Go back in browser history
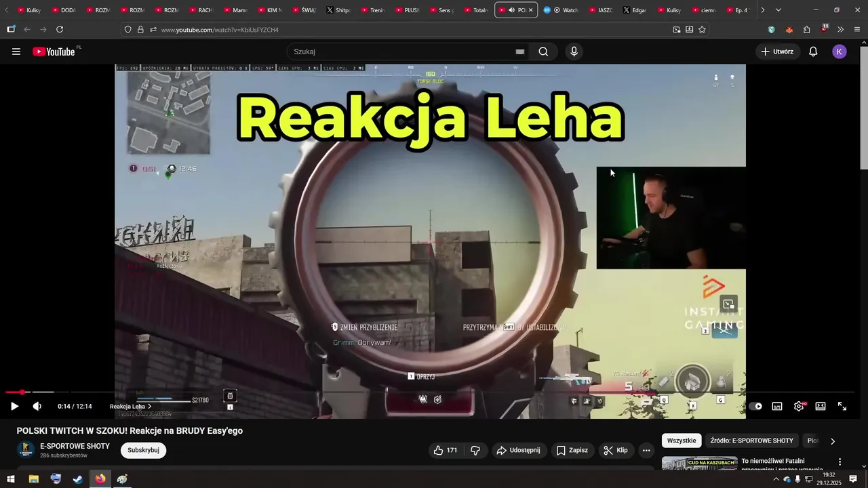This screenshot has height=488, width=868. pos(27,30)
